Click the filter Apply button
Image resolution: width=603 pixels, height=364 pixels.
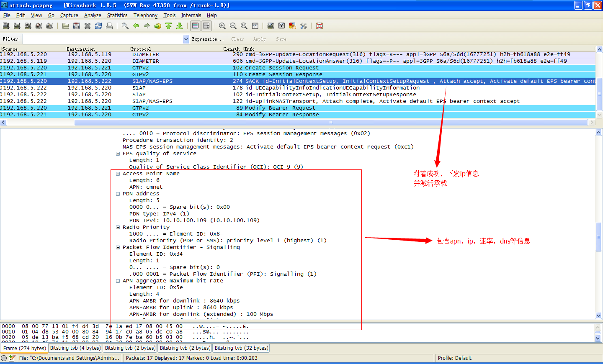(x=259, y=39)
